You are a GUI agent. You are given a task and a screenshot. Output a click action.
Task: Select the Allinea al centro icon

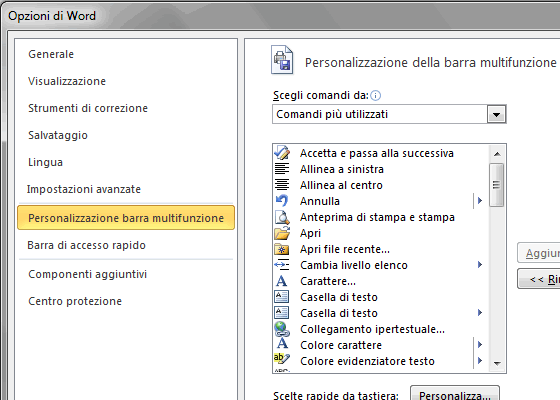coord(282,185)
